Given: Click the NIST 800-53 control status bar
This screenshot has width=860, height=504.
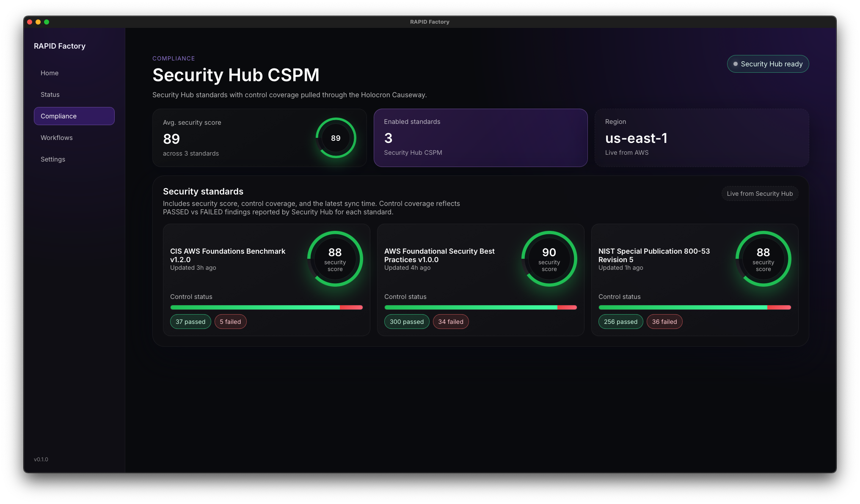Looking at the screenshot, I should (x=695, y=307).
